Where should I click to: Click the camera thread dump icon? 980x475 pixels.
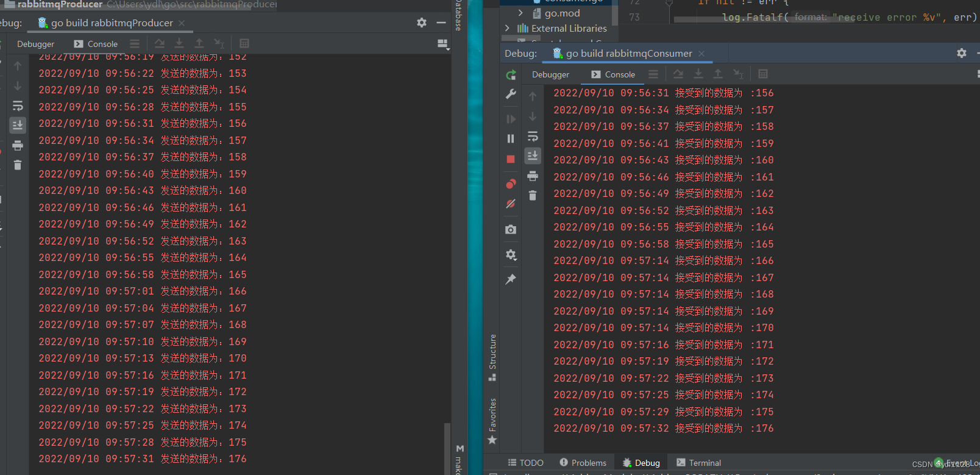coord(511,229)
